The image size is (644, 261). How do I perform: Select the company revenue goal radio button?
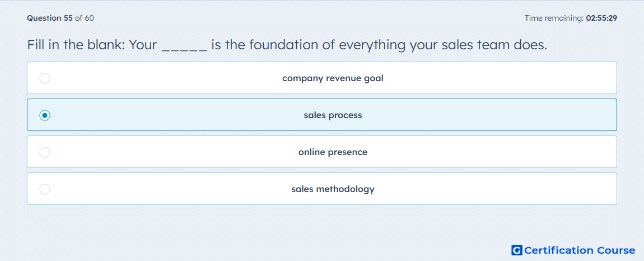45,78
